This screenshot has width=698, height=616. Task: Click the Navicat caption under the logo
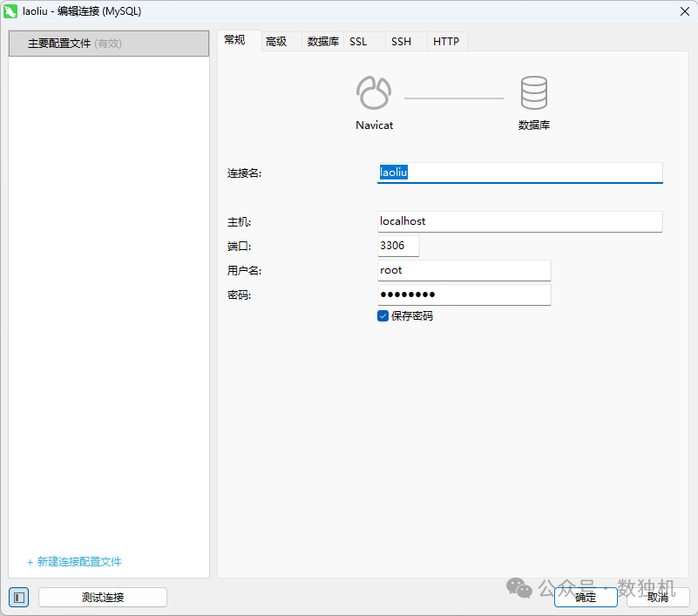[375, 125]
